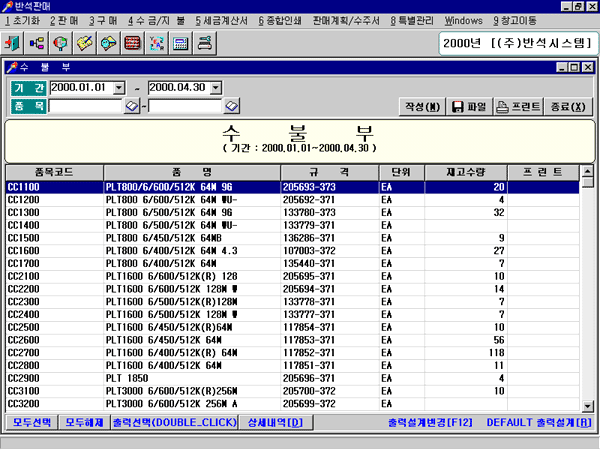Click the notebook with pen toolbar icon
600x450 pixels.
[84, 43]
